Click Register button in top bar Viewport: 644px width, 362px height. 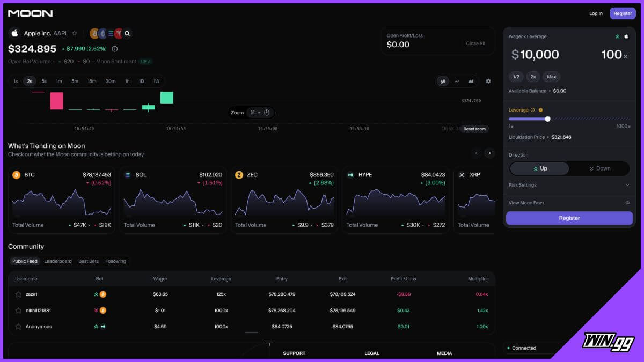point(623,13)
